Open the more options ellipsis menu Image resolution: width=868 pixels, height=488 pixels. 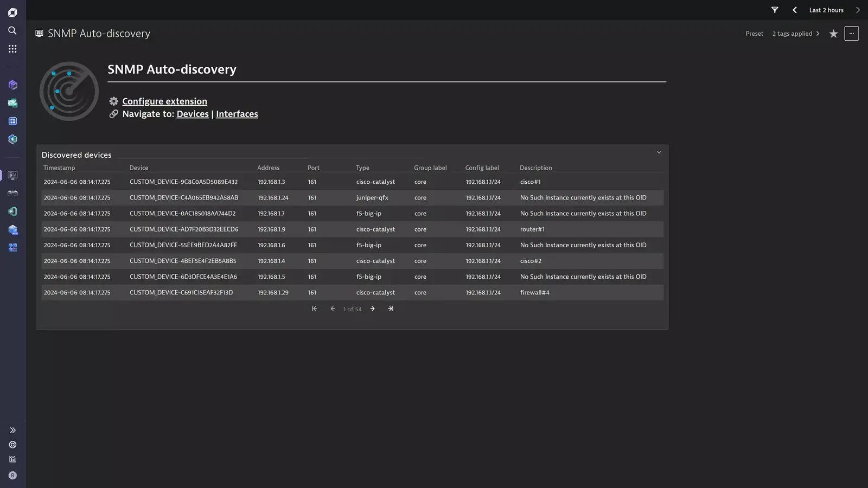pyautogui.click(x=851, y=33)
